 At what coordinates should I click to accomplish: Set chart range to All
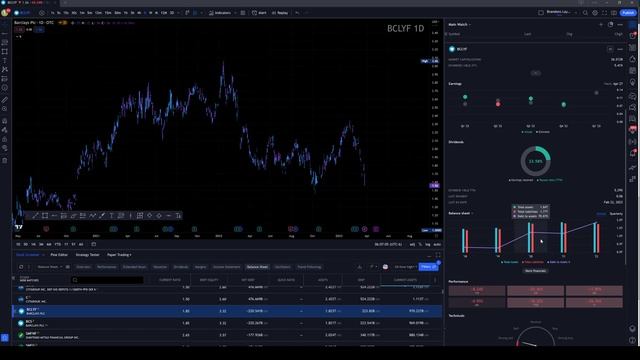coord(81,244)
